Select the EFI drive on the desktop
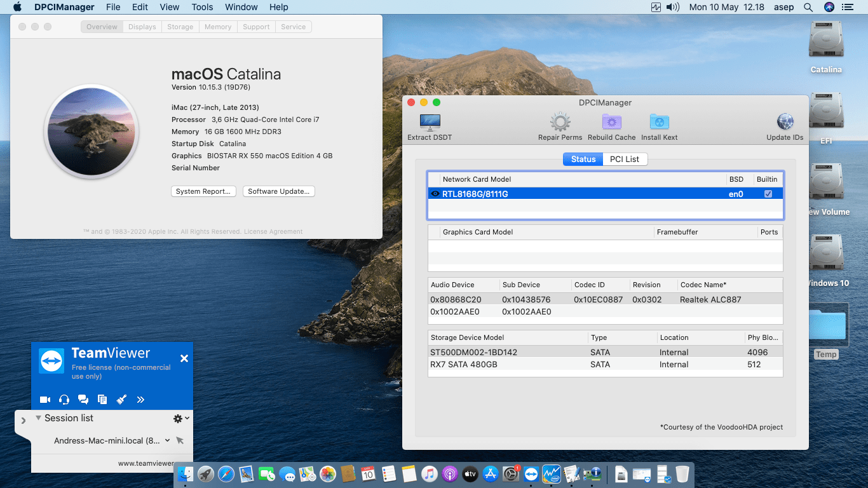This screenshot has height=488, width=868. (826, 119)
